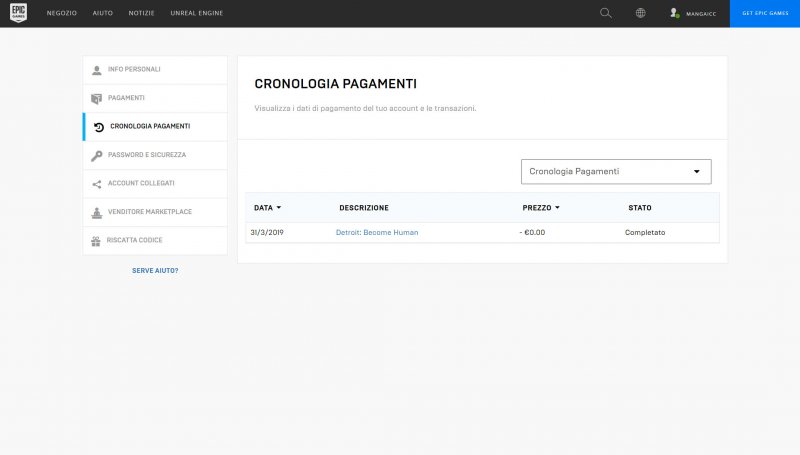Screen dimensions: 800x455
Task: Click the Info Personali person icon
Action: pos(96,70)
